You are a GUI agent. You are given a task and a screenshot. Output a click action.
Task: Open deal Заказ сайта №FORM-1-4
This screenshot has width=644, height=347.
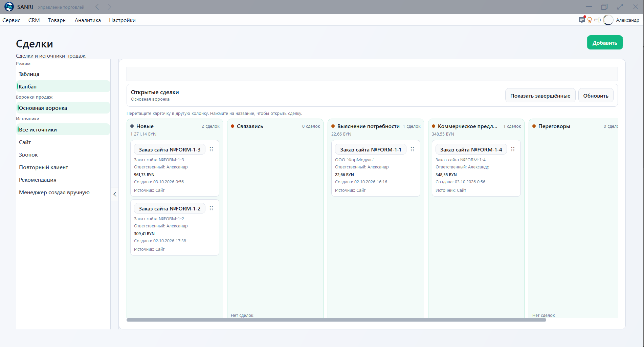coord(471,149)
